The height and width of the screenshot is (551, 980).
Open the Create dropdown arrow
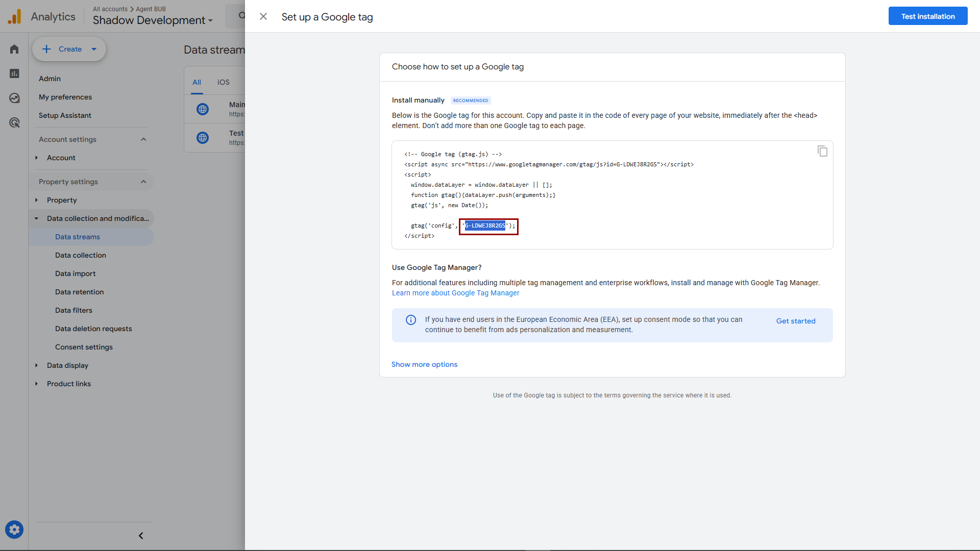[x=94, y=49]
